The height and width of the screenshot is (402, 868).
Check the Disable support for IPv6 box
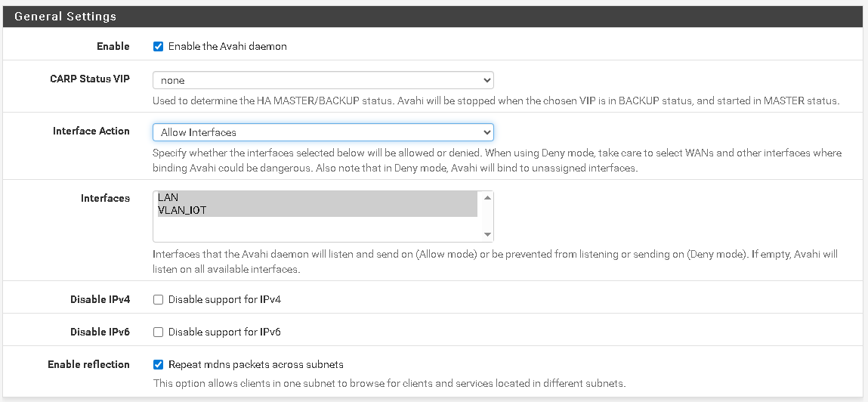pos(158,332)
